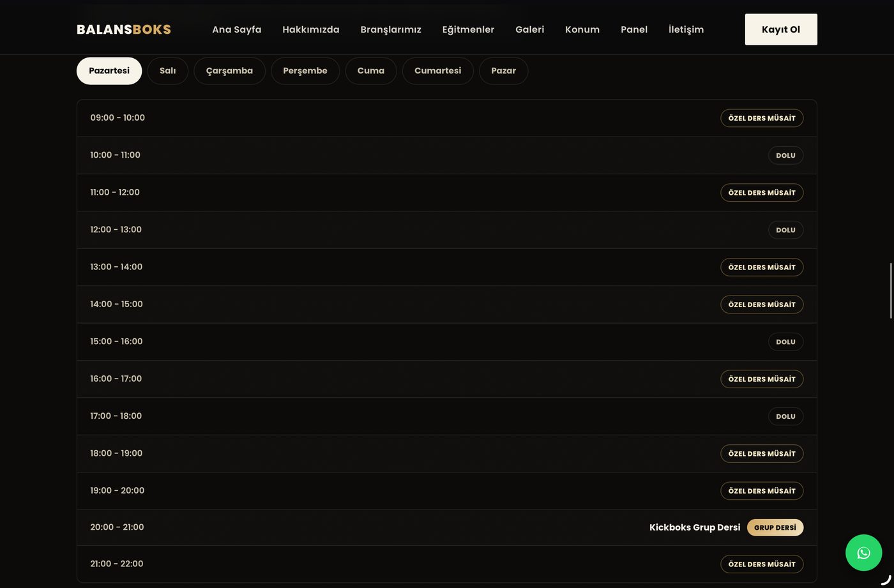Click the page vertical scrollbar thumb
Image resolution: width=894 pixels, height=588 pixels.
coord(891,290)
